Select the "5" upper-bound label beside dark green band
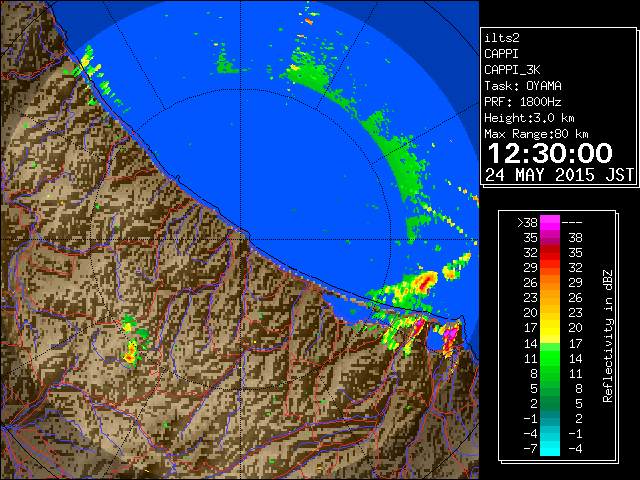This screenshot has width=640, height=480. coord(578,403)
